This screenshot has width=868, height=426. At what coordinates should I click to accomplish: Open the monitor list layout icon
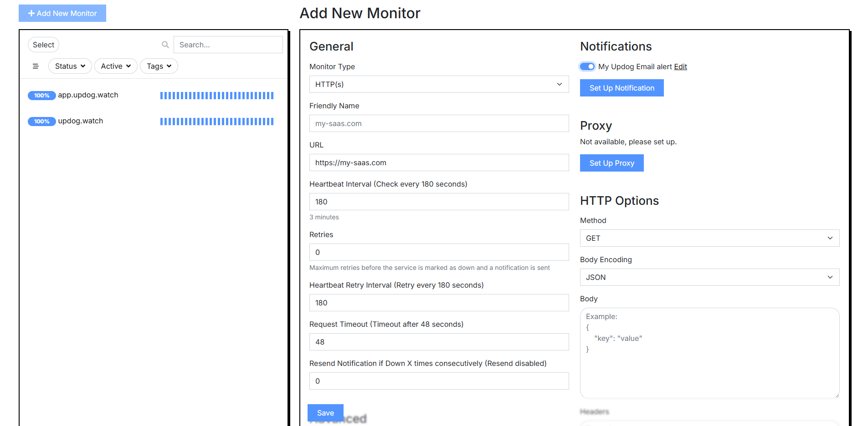pyautogui.click(x=36, y=66)
